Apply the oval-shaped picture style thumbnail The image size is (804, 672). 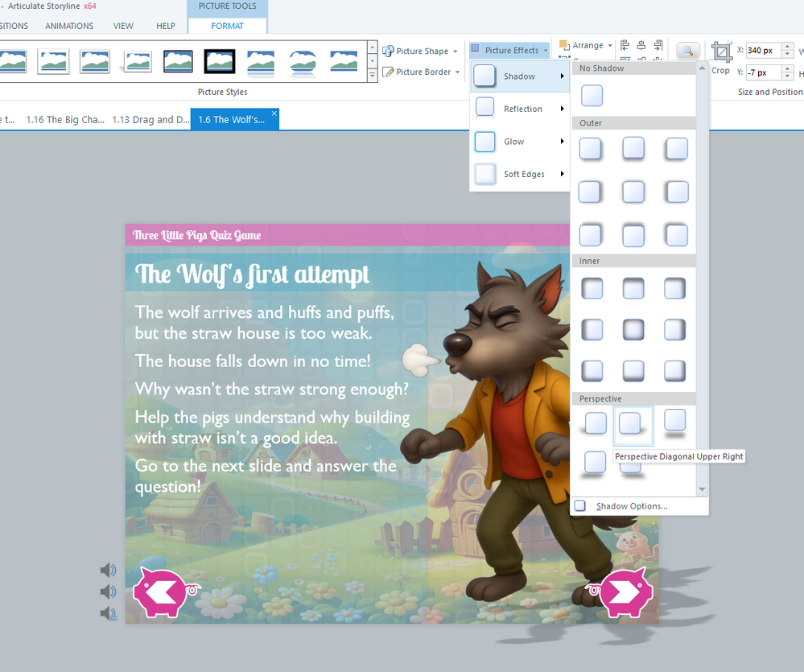(x=303, y=61)
